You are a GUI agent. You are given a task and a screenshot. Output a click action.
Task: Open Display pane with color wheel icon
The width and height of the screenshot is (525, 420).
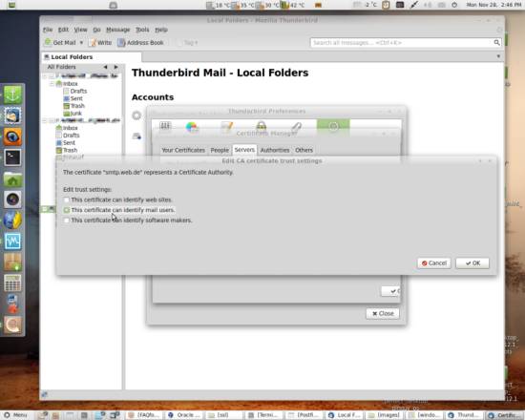coord(192,127)
